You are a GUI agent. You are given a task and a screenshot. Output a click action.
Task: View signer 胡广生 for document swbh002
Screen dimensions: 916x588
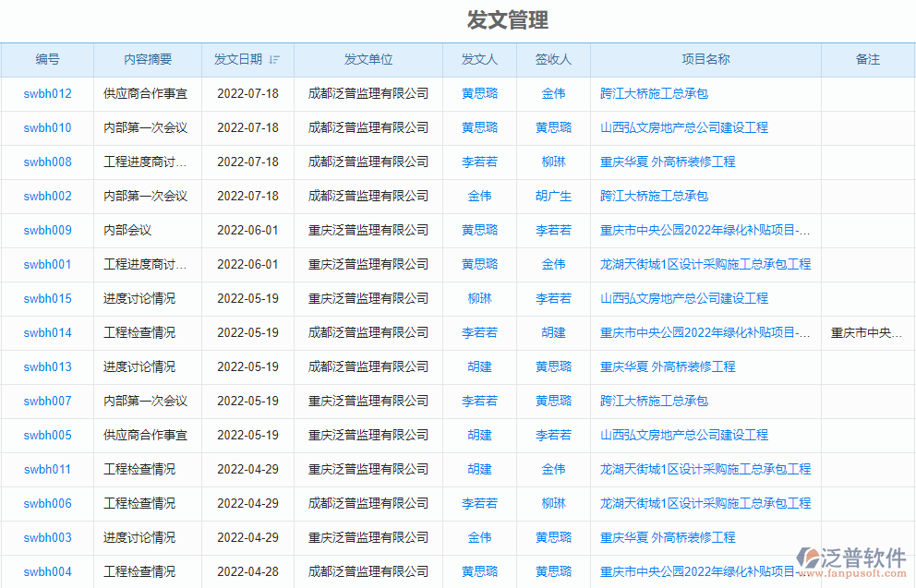pos(553,196)
